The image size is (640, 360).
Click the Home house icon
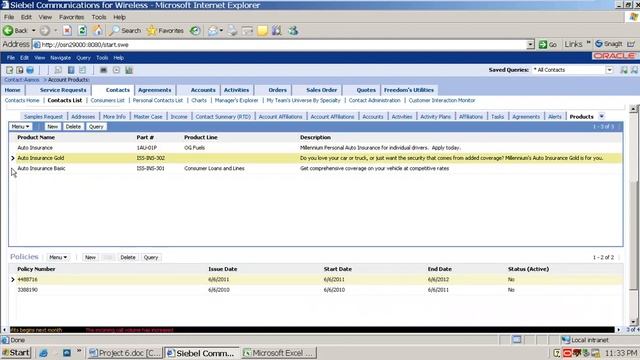pos(98,30)
